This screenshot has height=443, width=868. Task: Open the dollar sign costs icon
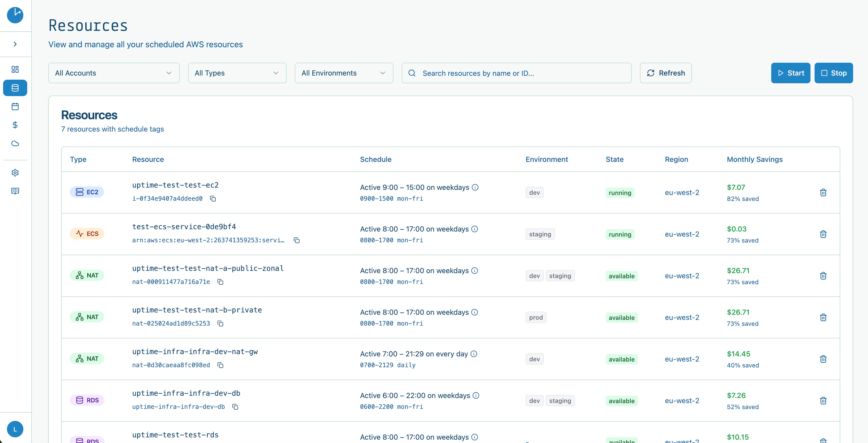(x=15, y=125)
